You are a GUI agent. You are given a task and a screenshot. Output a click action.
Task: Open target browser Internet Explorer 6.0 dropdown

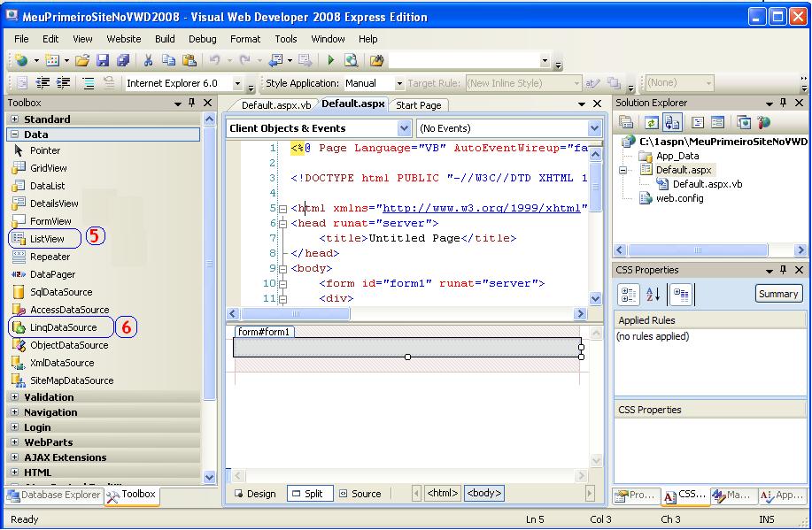(237, 83)
